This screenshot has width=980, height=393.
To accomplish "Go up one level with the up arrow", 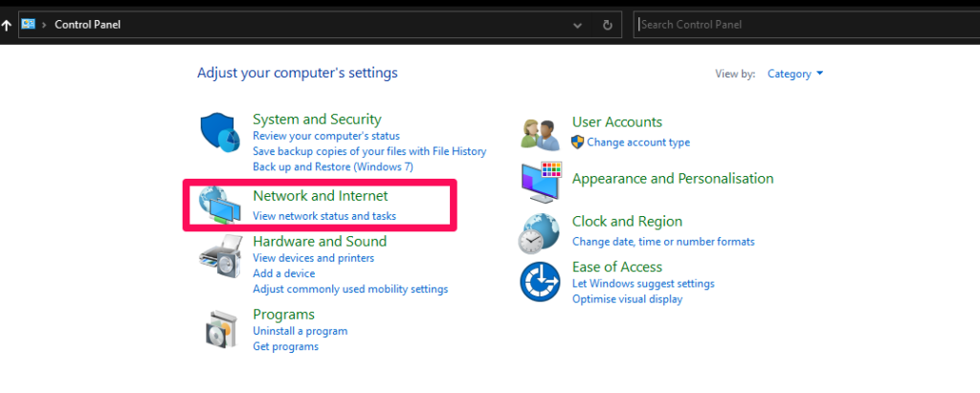I will point(7,25).
